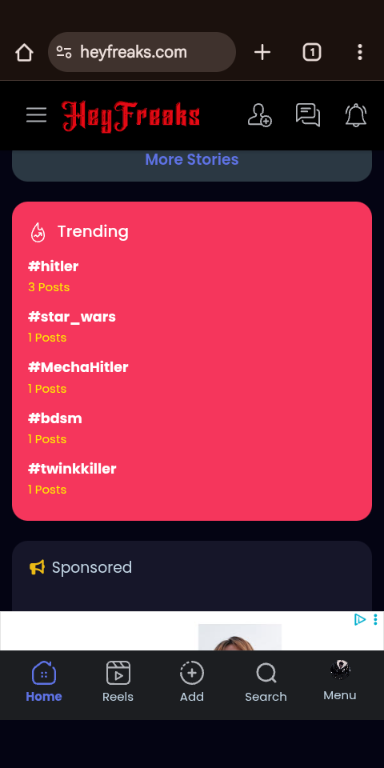Screen dimensions: 384x768
Task: Open notifications bell
Action: tap(356, 116)
